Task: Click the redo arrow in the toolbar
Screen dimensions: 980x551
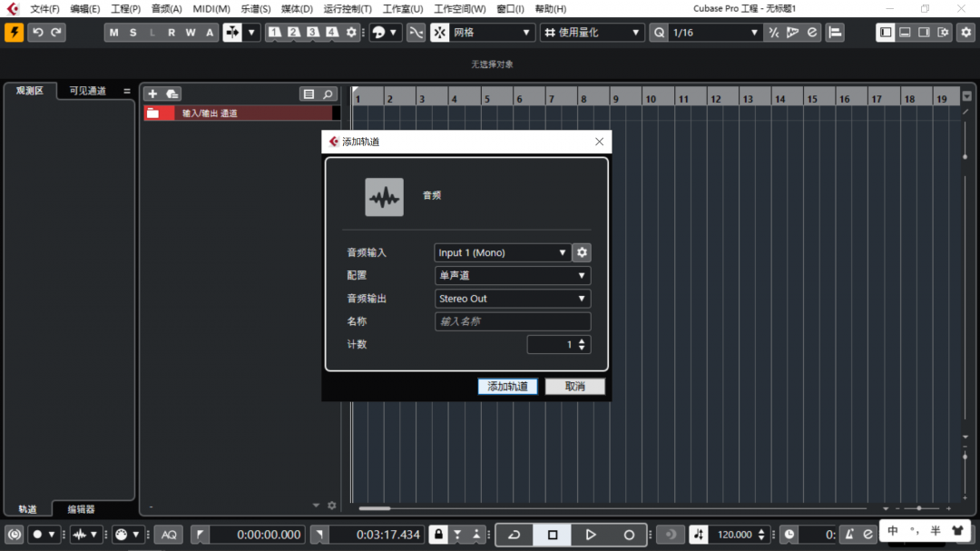Action: (56, 33)
